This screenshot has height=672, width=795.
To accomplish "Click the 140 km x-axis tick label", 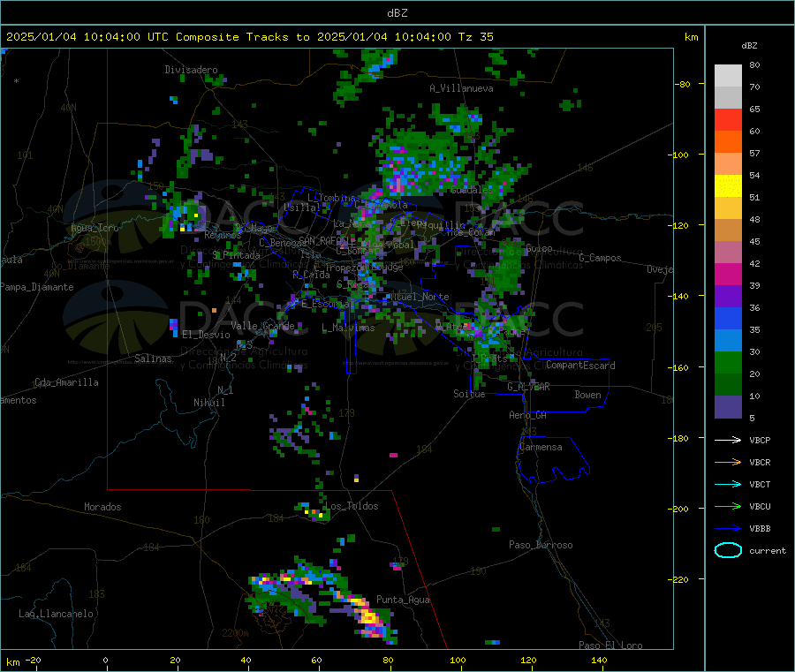I will (599, 660).
